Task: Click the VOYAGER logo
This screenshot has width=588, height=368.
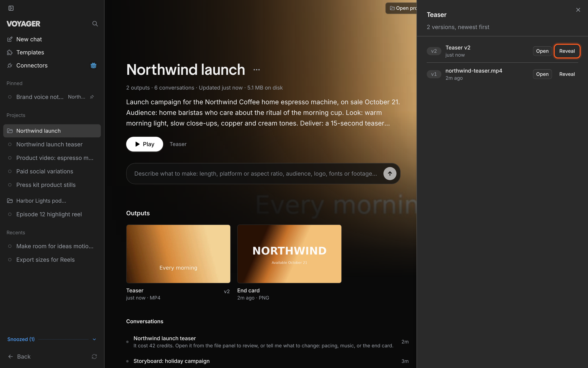Action: tap(23, 24)
